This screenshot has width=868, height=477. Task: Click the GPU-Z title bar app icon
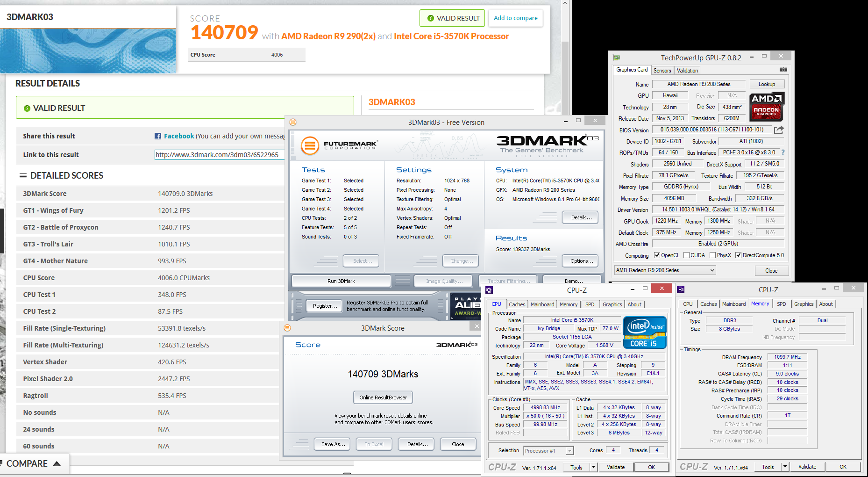[616, 58]
